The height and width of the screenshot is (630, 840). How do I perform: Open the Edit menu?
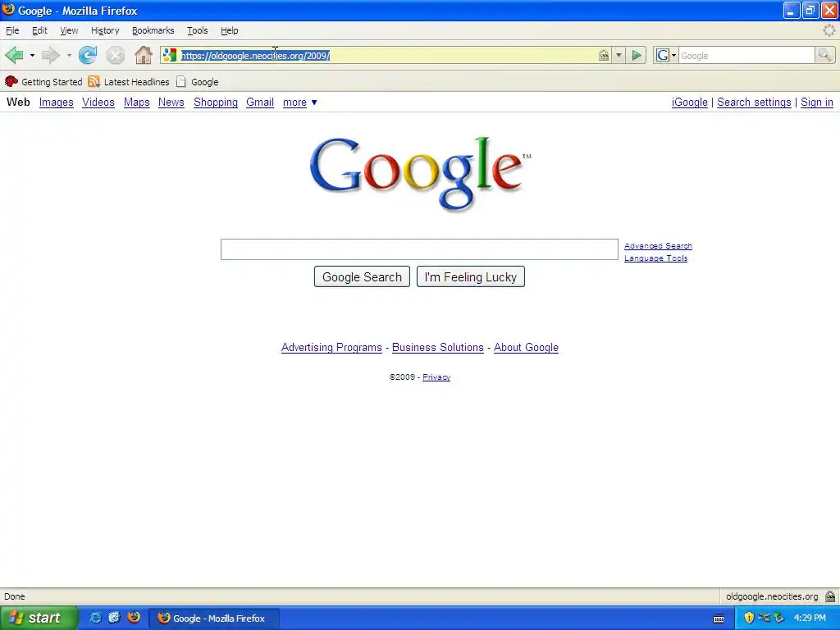(39, 30)
